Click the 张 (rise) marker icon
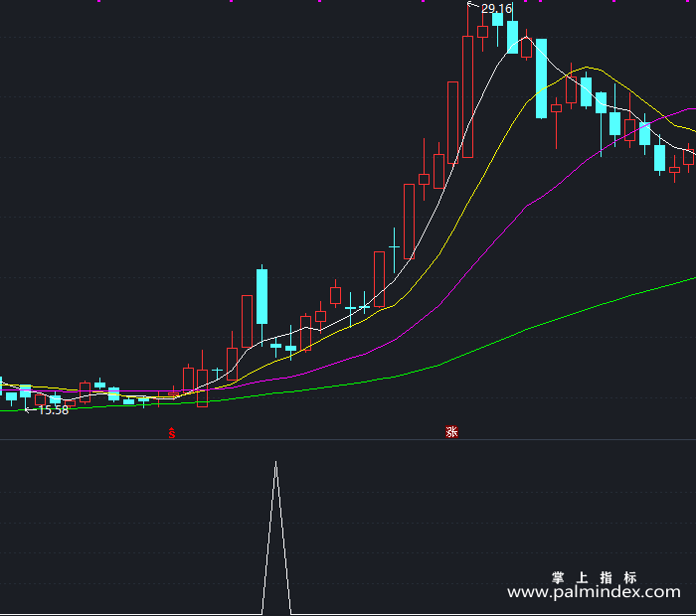 pos(451,431)
